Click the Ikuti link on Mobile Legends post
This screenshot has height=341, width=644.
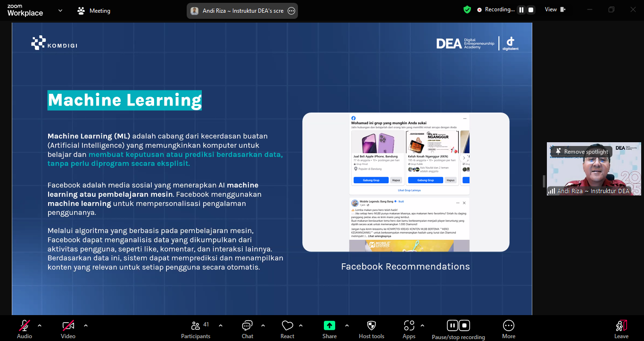(x=401, y=201)
